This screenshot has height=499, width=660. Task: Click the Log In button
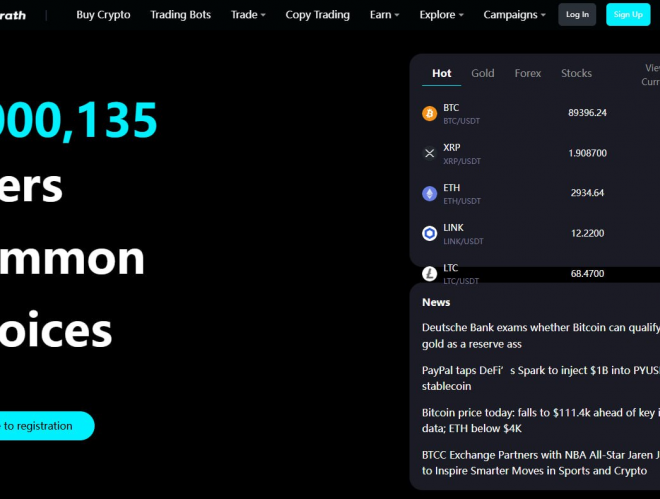click(x=577, y=14)
